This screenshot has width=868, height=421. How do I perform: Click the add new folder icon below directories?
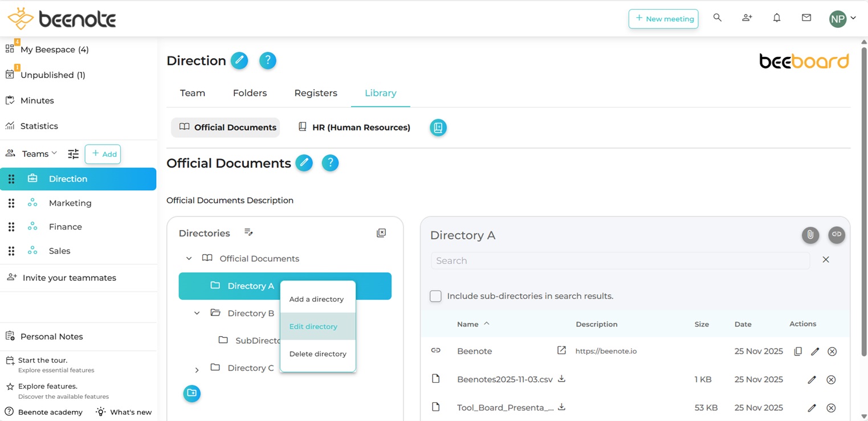(x=192, y=393)
